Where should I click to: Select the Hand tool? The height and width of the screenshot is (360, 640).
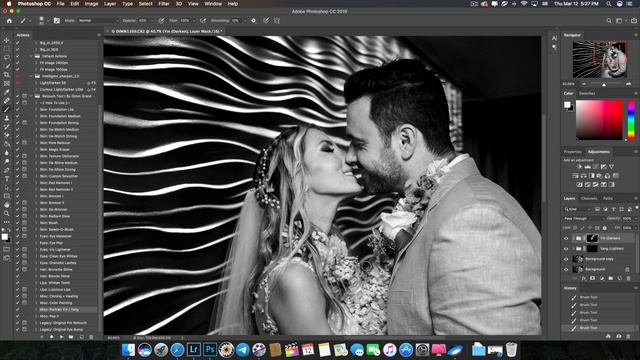click(x=7, y=204)
